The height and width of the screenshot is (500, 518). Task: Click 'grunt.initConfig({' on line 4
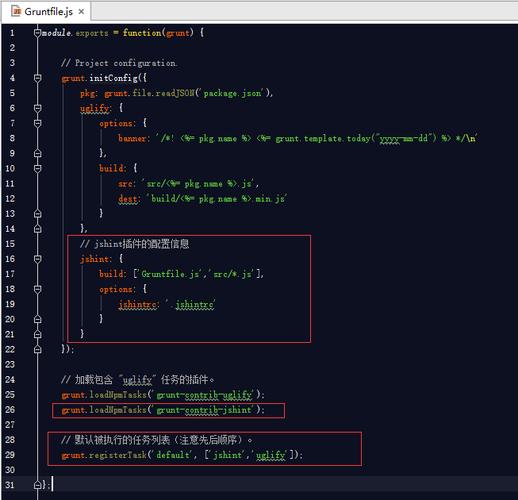[x=104, y=78]
